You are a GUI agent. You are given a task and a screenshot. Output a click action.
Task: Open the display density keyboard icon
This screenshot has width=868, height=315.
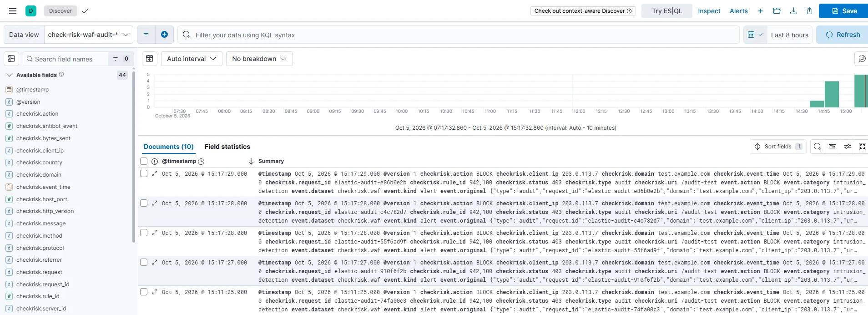pyautogui.click(x=833, y=147)
